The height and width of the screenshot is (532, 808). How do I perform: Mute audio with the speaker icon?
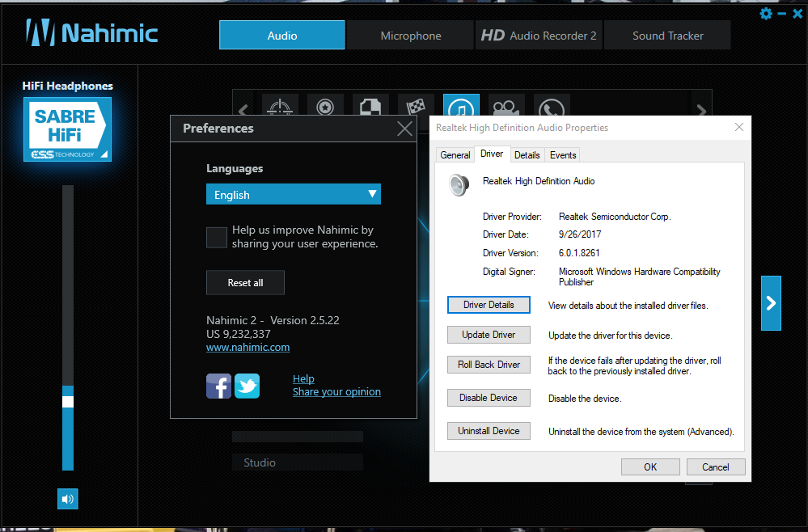tap(67, 499)
